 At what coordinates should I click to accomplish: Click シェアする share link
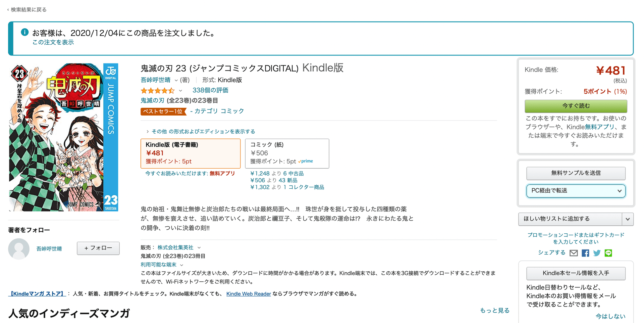point(552,252)
